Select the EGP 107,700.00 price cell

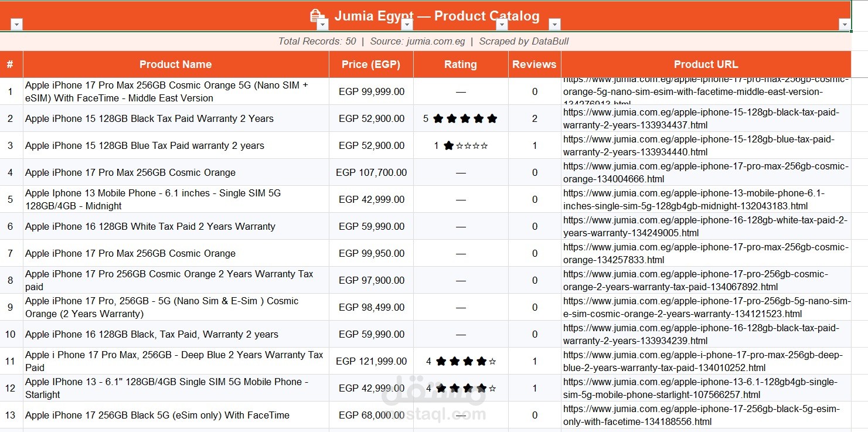point(371,172)
